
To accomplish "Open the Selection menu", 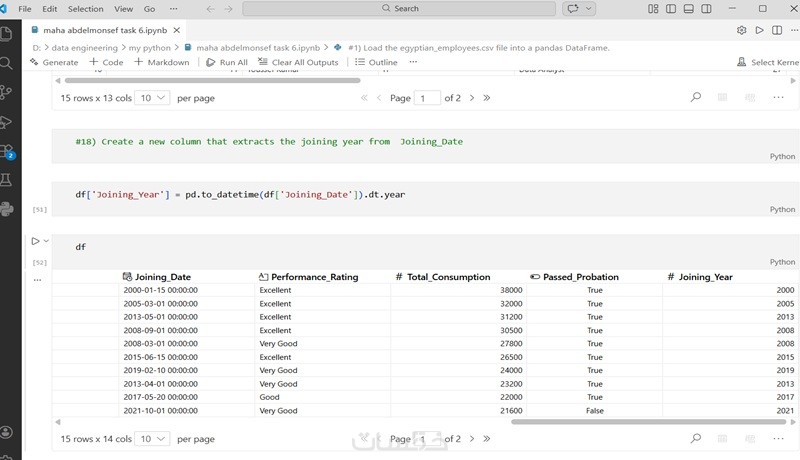I will [86, 9].
